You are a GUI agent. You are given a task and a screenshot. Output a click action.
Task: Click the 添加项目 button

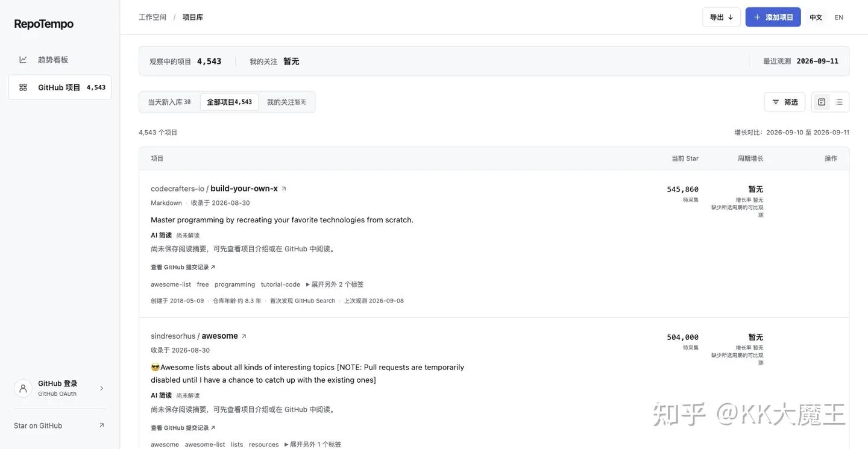[773, 17]
